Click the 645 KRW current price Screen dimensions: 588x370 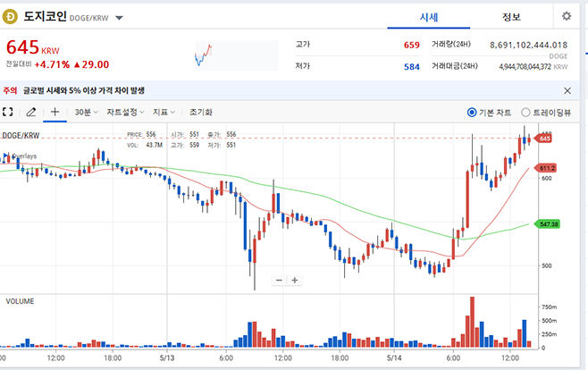33,47
